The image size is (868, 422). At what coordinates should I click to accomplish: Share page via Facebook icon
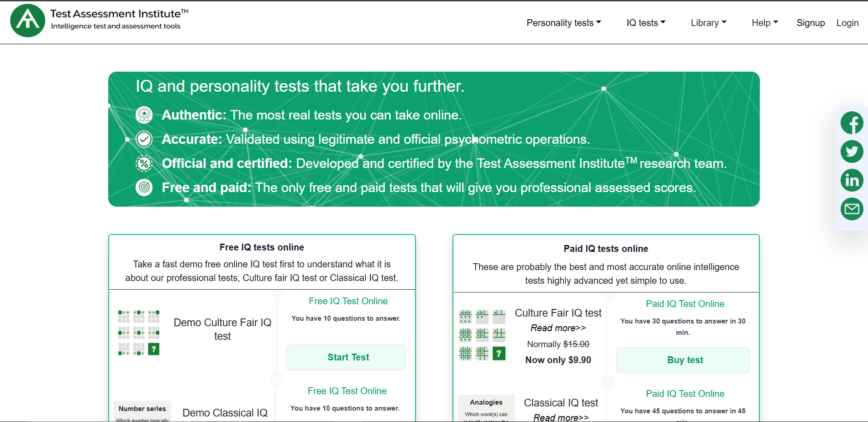click(x=852, y=123)
